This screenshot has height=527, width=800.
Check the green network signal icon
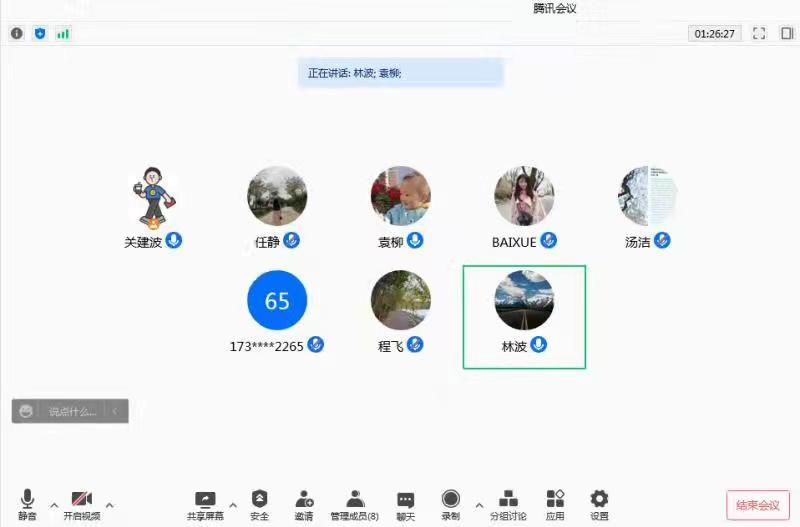point(63,33)
